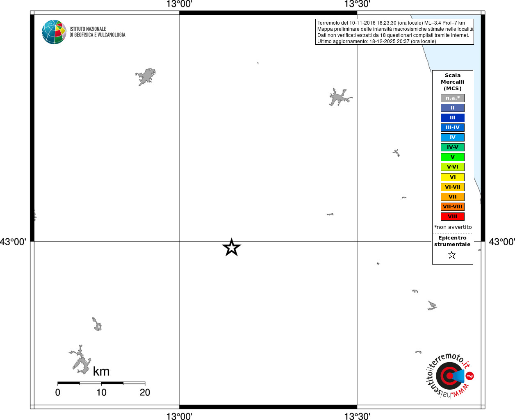
Task: Select the gray n.a.* legend swatch
Action: [x=453, y=98]
